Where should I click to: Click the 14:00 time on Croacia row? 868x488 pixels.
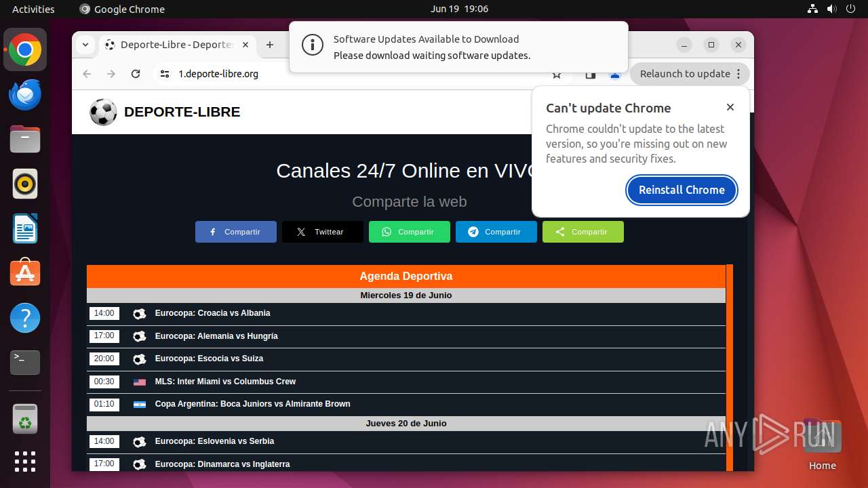tap(104, 313)
